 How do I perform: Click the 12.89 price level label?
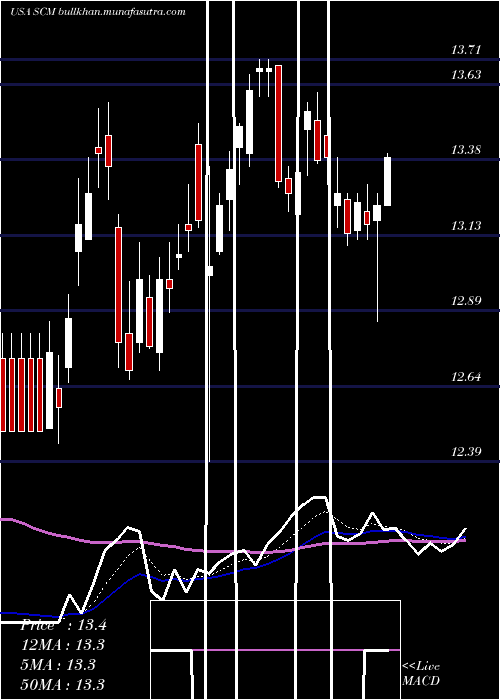pos(466,300)
